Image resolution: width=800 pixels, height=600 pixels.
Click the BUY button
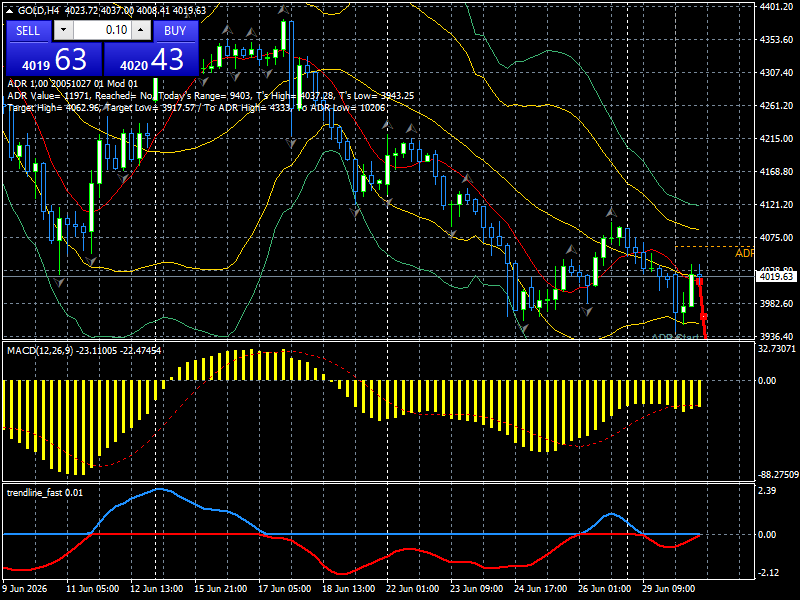[175, 31]
